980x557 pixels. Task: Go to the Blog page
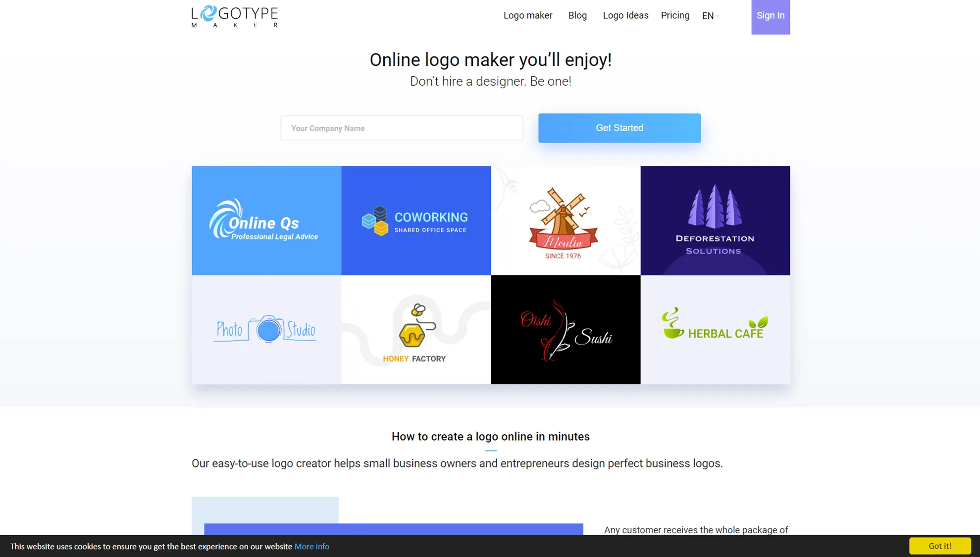[577, 15]
